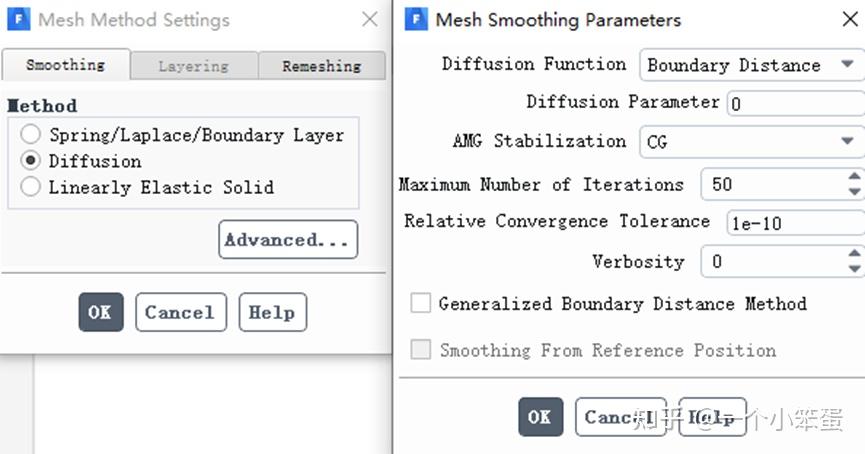865x454 pixels.
Task: Click the Fluent logo icon in Mesh Smoothing Parameters title bar
Action: (417, 19)
